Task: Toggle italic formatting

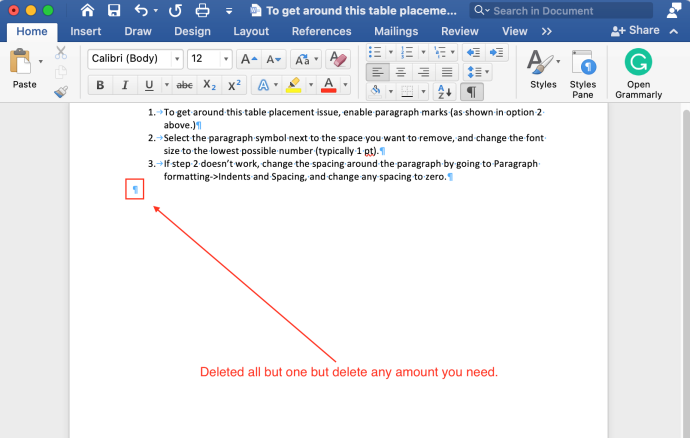Action: [125, 85]
